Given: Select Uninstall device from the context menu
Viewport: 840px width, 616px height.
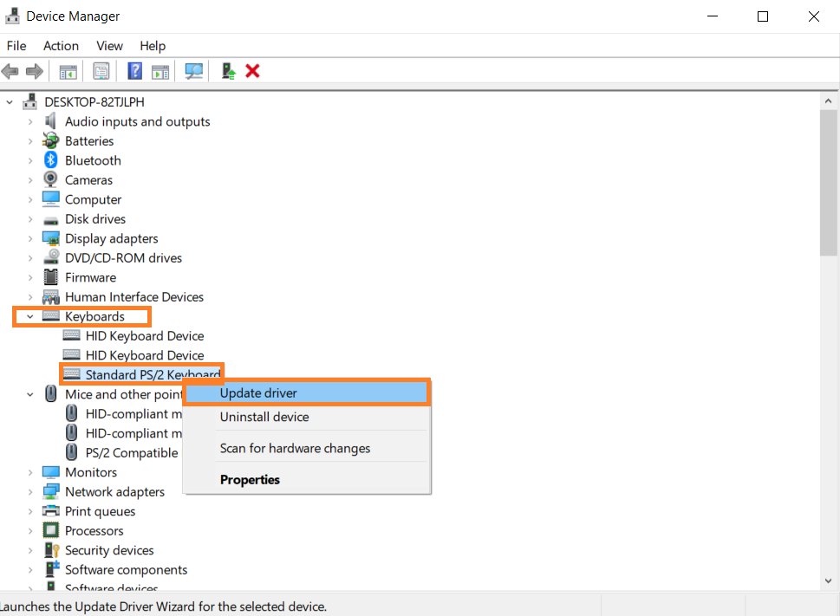Looking at the screenshot, I should 264,417.
